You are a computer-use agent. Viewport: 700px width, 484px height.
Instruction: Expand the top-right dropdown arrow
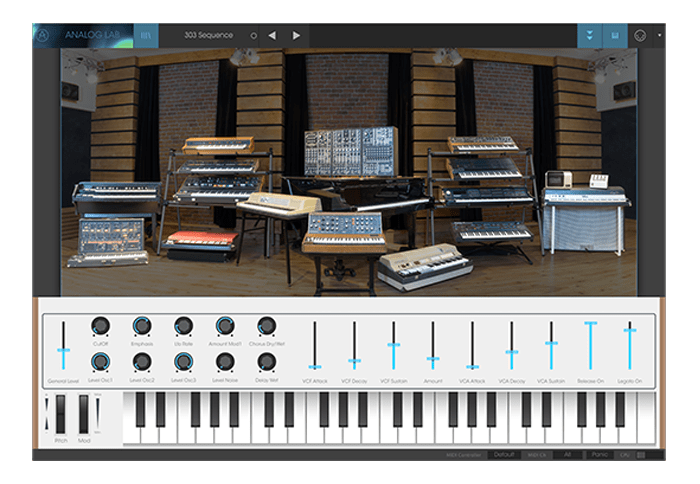[x=659, y=35]
